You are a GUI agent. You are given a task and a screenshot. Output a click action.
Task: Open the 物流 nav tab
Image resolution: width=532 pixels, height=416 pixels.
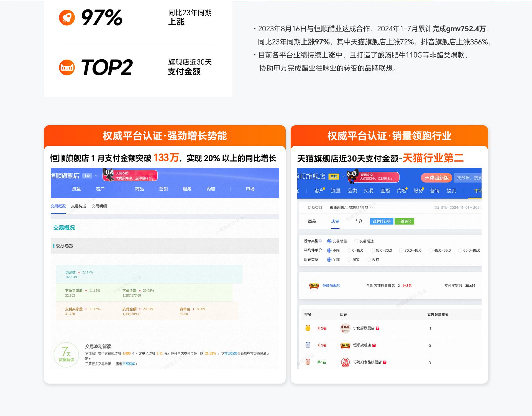(x=451, y=191)
